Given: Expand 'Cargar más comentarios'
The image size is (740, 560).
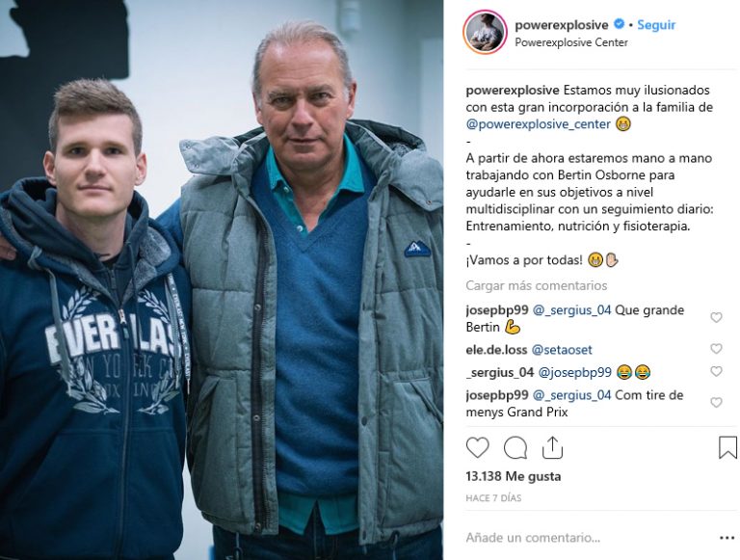Looking at the screenshot, I should [536, 285].
